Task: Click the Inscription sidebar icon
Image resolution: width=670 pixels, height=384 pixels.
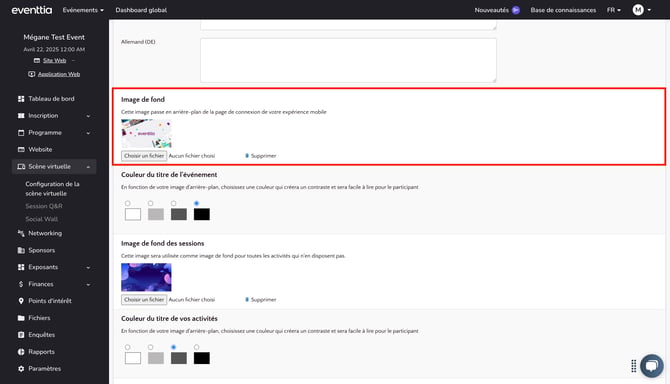Action: [21, 116]
